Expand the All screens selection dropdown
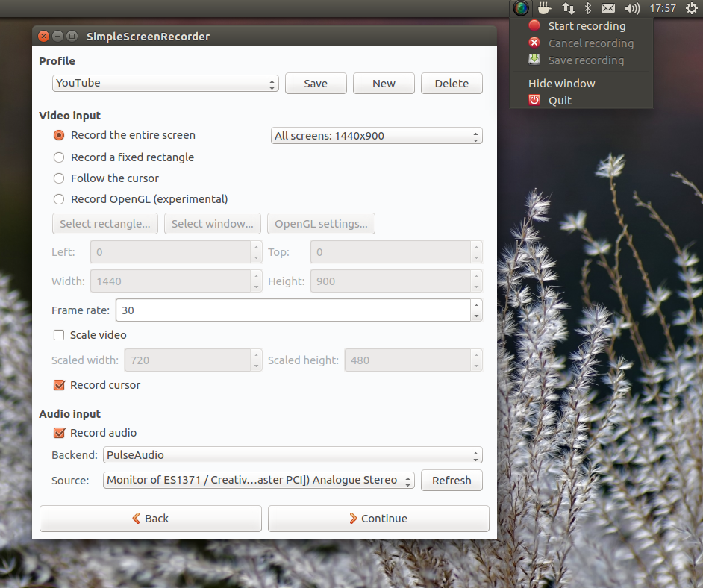The height and width of the screenshot is (588, 703). pos(376,136)
